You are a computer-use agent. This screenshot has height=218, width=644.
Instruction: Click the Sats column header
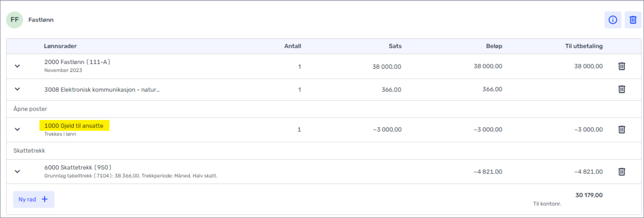click(395, 46)
